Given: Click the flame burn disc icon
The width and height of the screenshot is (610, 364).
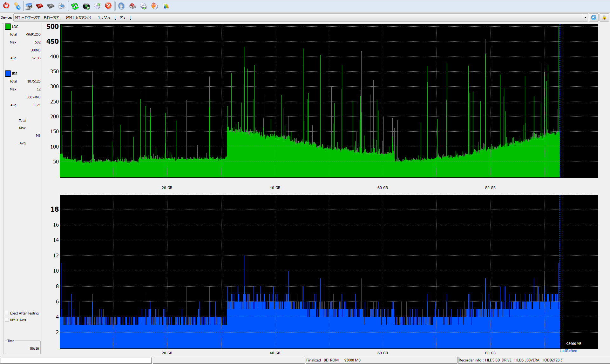Looking at the screenshot, I should (154, 6).
